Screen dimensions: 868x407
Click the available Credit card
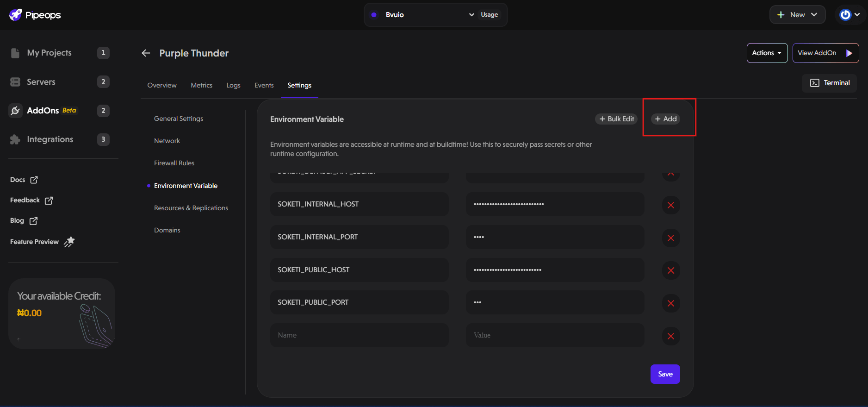coord(62,313)
